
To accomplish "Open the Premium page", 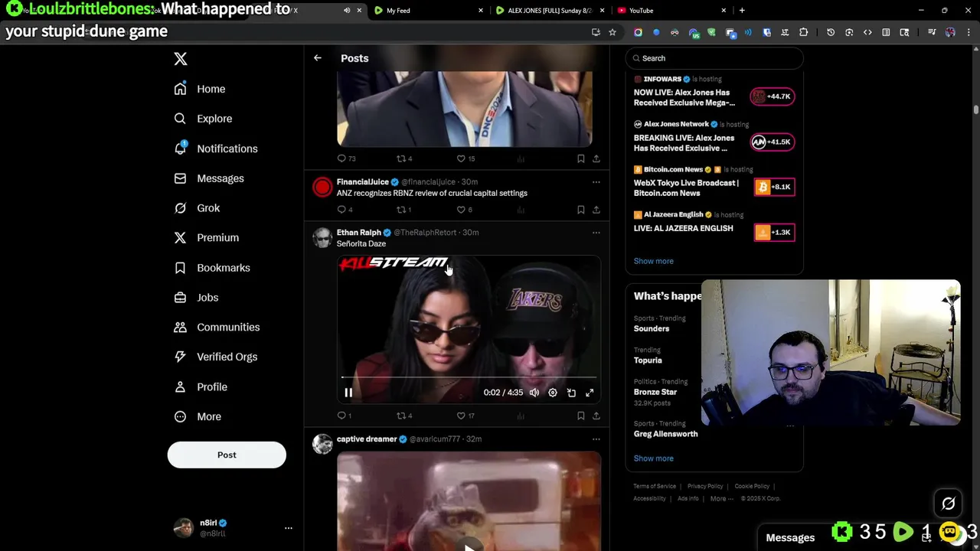I will (x=207, y=238).
